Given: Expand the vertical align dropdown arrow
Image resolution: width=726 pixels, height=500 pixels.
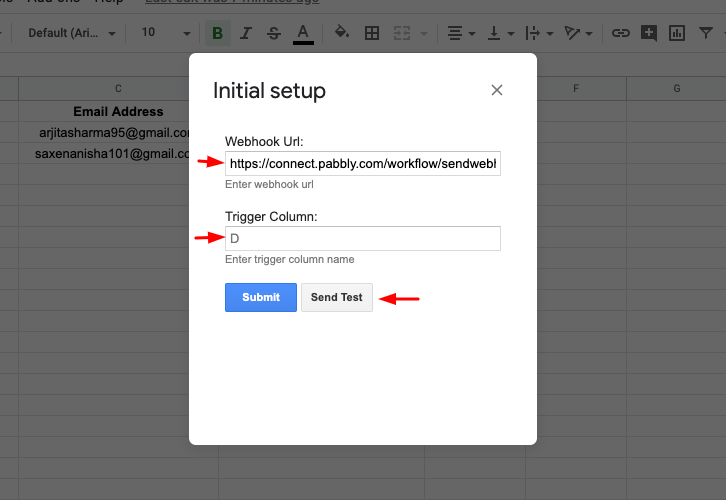Looking at the screenshot, I should point(511,33).
